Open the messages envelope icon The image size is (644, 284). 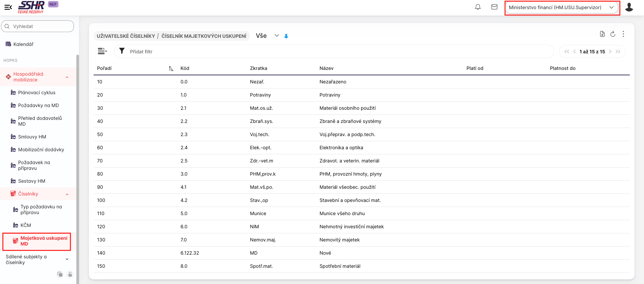coord(494,7)
